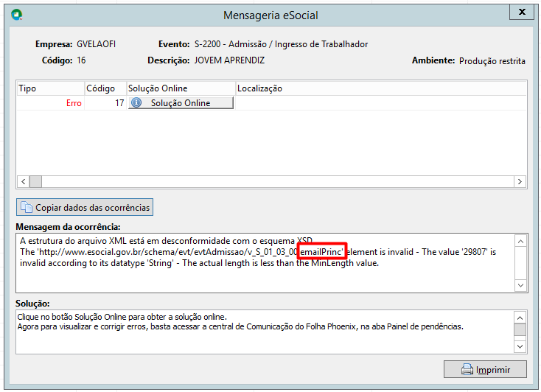
Task: Click the Solução box scrollbar thumb
Action: [x=520, y=329]
